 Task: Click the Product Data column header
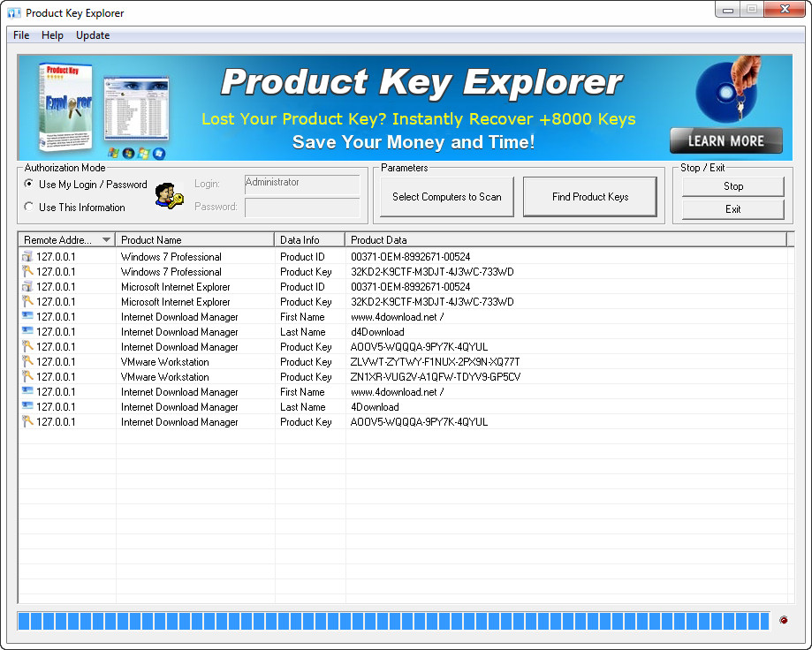(x=566, y=239)
